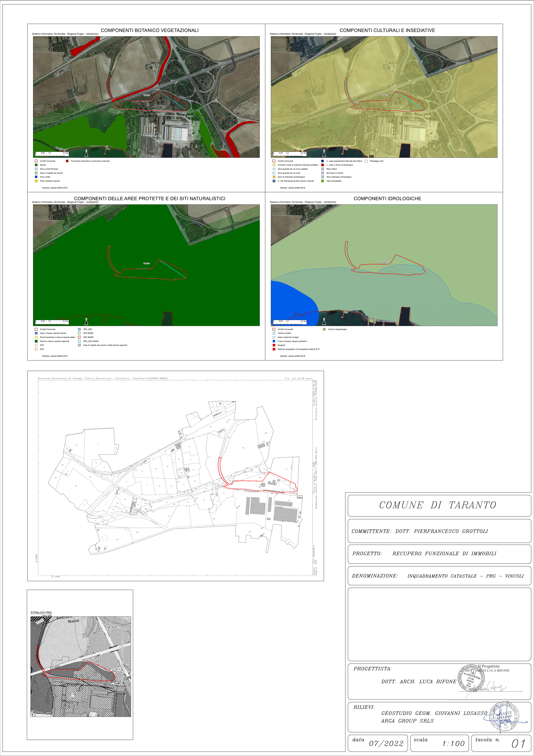Screen dimensions: 534x756
Task: Click 'Parchi nazionali e riserve naturali statali' label
Action: coord(58,337)
